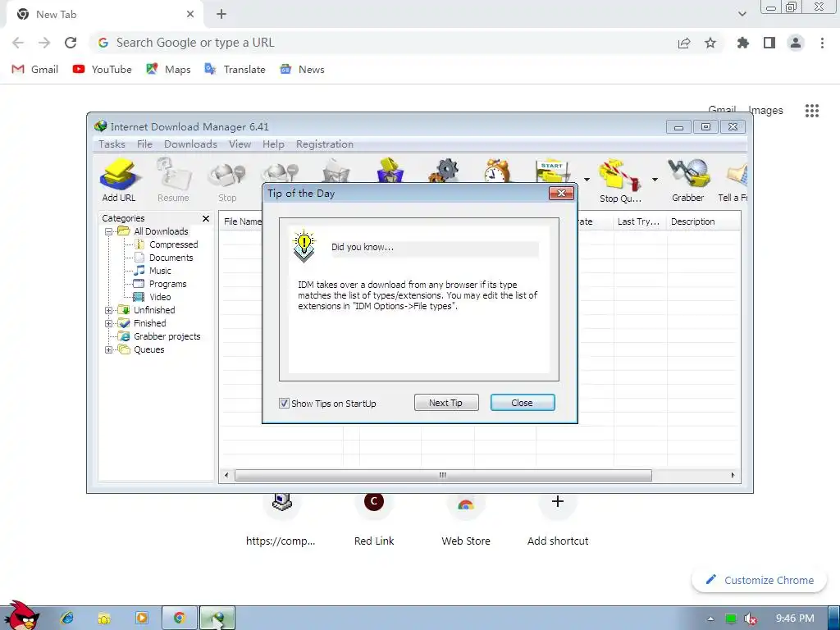Bookmark this tab with star icon
Viewport: 840px width, 630px height.
710,43
